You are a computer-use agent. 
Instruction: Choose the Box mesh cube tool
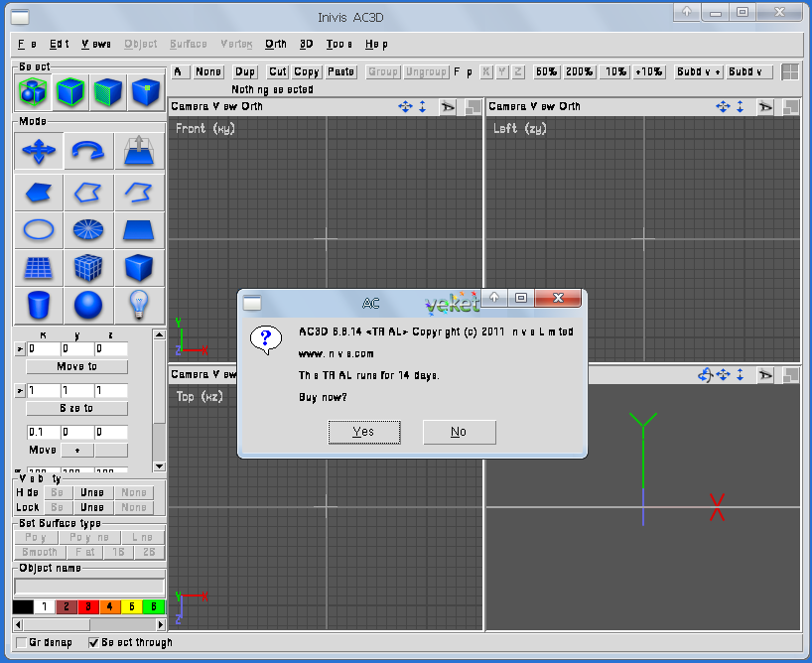[88, 268]
